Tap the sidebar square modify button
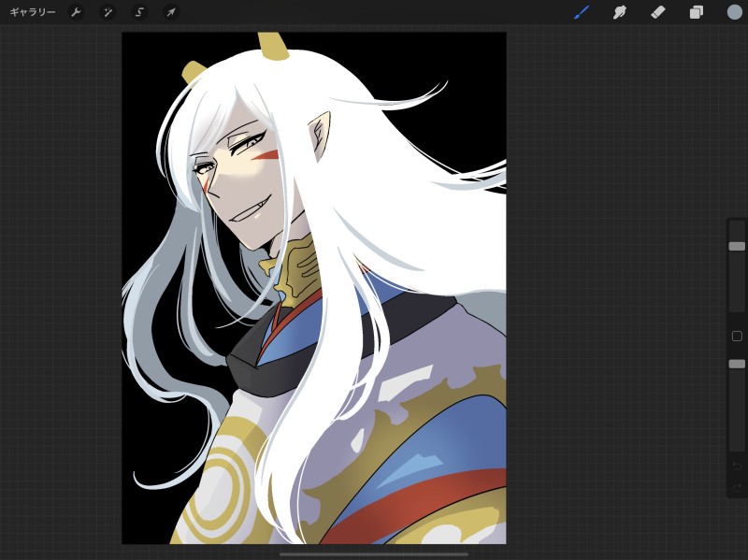This screenshot has height=560, width=748. point(737,337)
